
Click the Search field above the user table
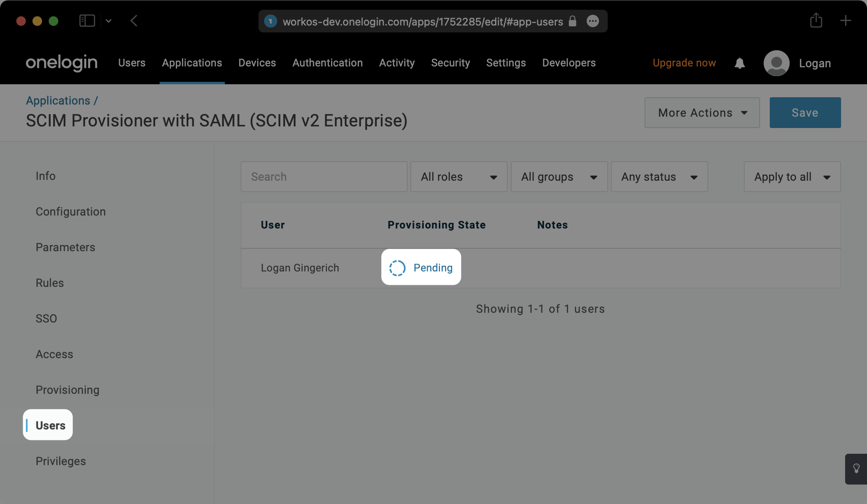click(x=324, y=177)
